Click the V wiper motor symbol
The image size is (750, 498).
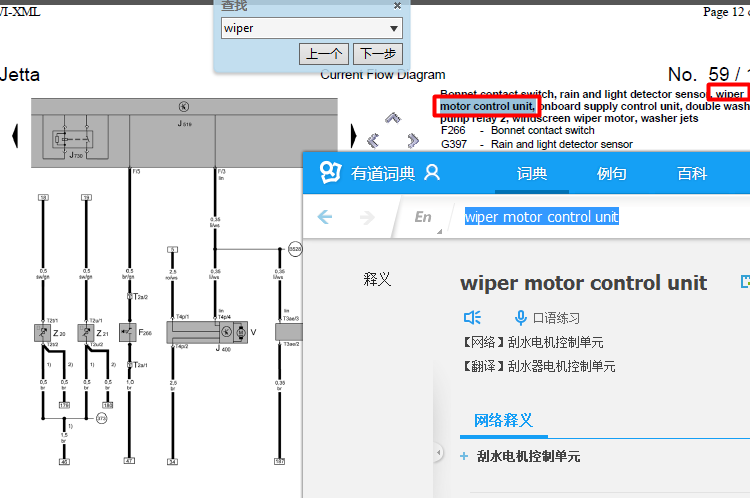coord(241,332)
